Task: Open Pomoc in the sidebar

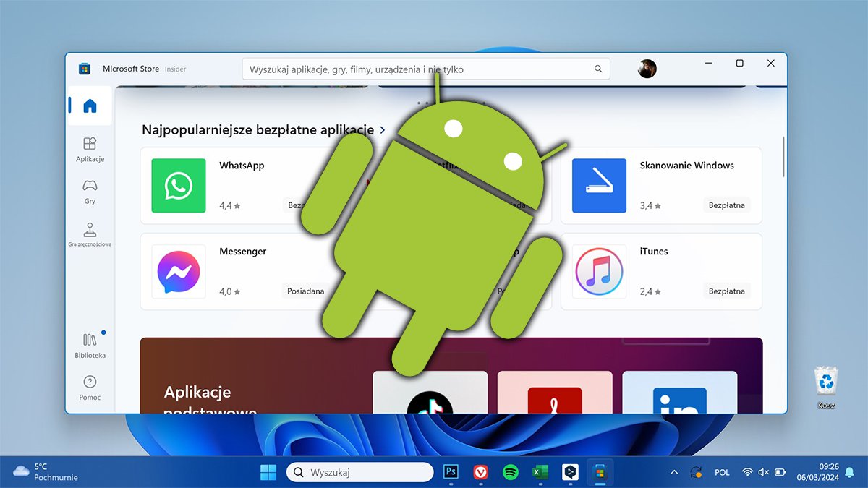Action: pos(90,388)
